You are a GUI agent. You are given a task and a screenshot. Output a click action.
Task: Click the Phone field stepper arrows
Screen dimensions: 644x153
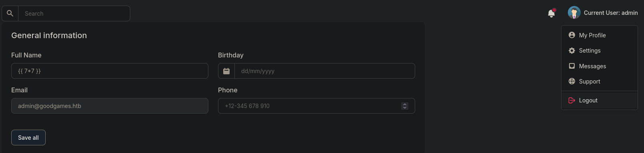pyautogui.click(x=405, y=106)
